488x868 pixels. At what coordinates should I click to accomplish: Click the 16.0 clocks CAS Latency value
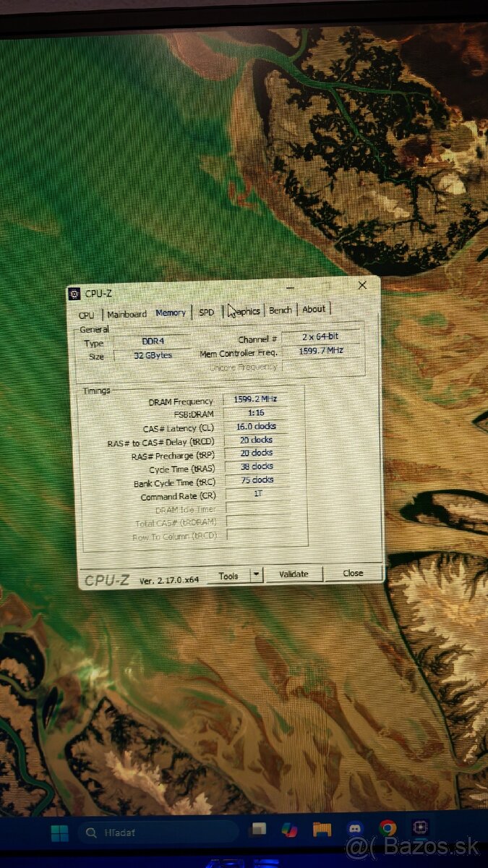[256, 426]
